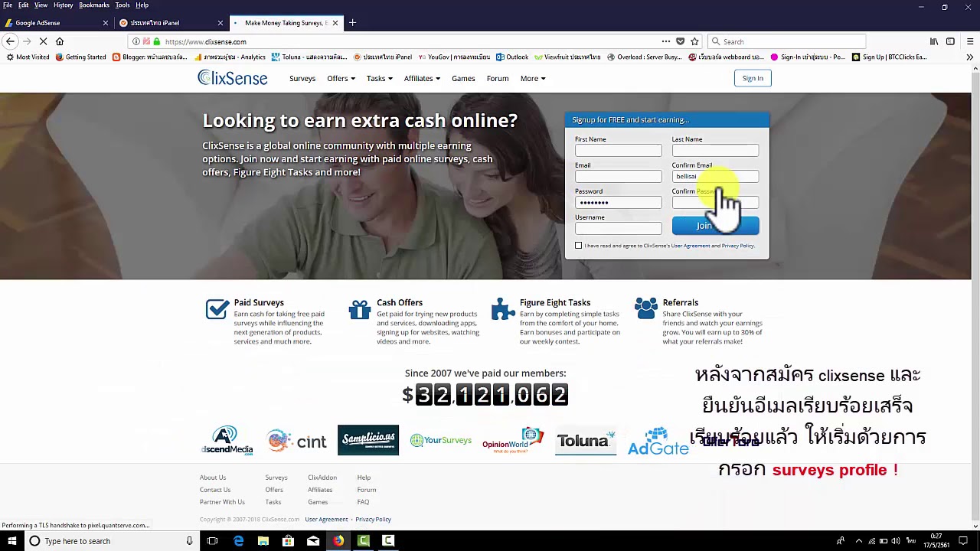This screenshot has height=551, width=980.
Task: Open the History menu
Action: click(63, 5)
